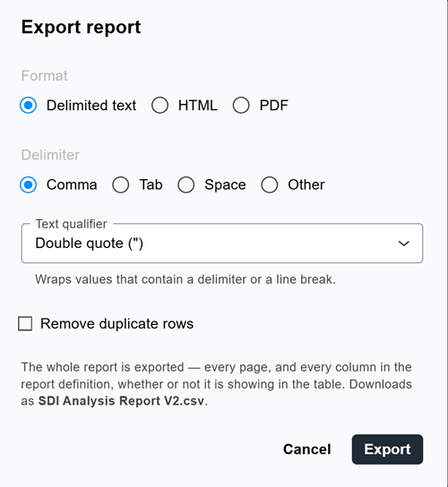Click the SDI Analysis Report V2.csv filename
This screenshot has width=448, height=487.
121,401
